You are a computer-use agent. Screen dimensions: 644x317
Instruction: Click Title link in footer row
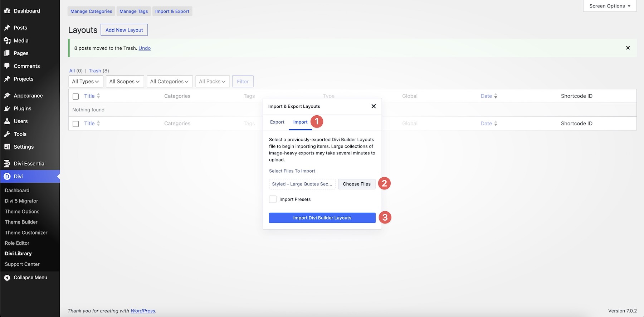[x=89, y=123]
